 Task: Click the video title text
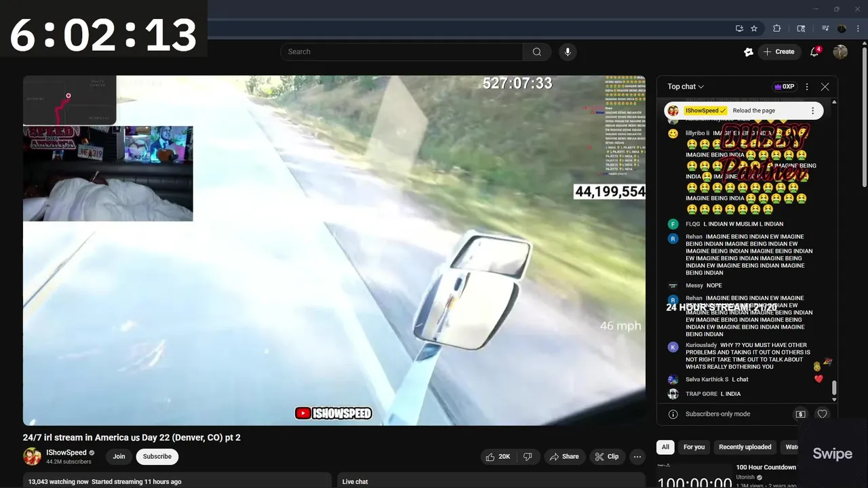pos(132,438)
